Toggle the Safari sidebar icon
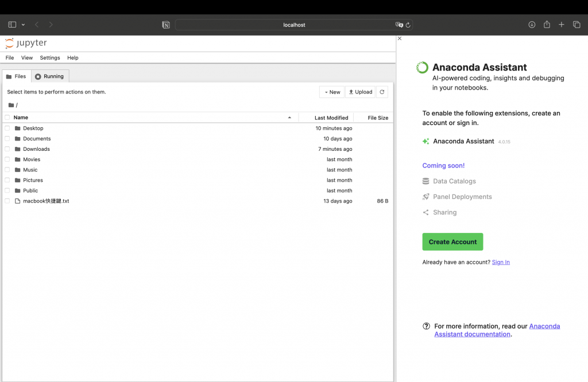Screen dimensions: 588x382 [12, 25]
